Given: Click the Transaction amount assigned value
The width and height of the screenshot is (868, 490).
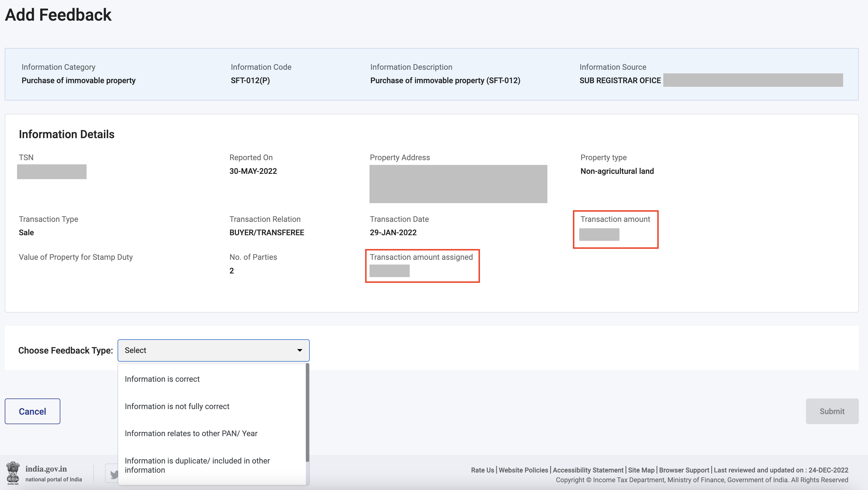Looking at the screenshot, I should click(389, 271).
